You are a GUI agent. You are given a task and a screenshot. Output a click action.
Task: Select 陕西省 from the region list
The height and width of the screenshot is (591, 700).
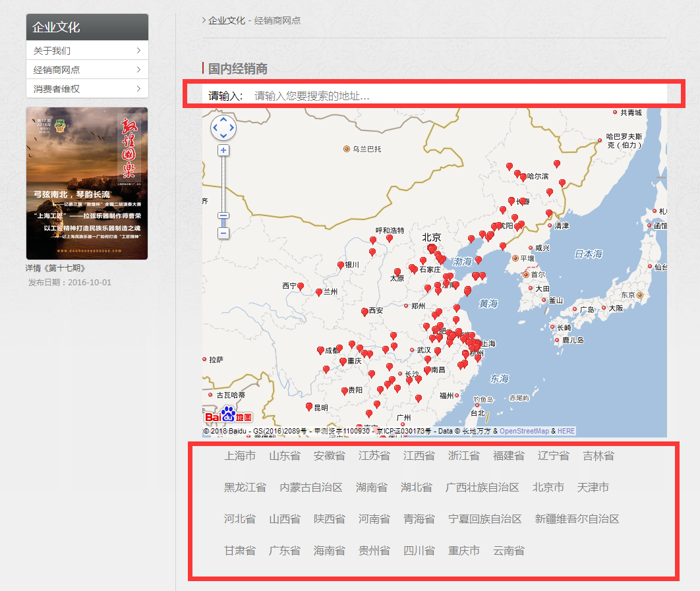330,519
